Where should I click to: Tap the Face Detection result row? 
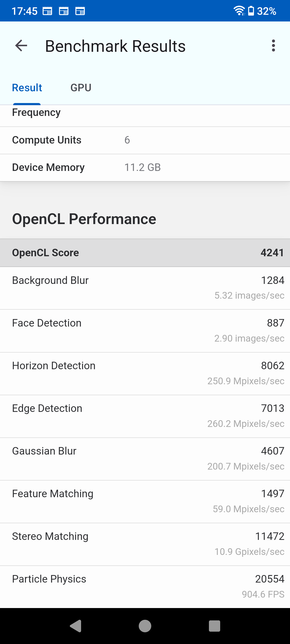coord(145,331)
